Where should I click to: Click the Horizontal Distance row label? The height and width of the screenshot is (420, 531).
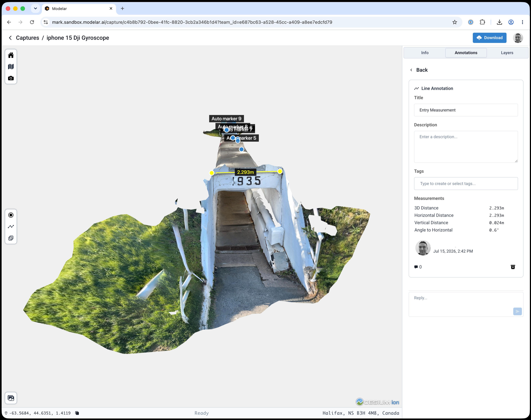point(434,215)
